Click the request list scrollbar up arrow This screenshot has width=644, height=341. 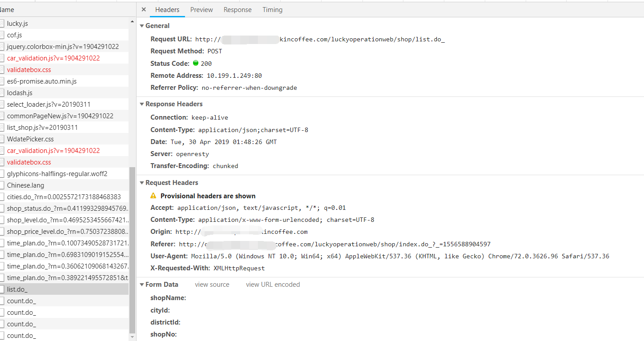coord(132,21)
